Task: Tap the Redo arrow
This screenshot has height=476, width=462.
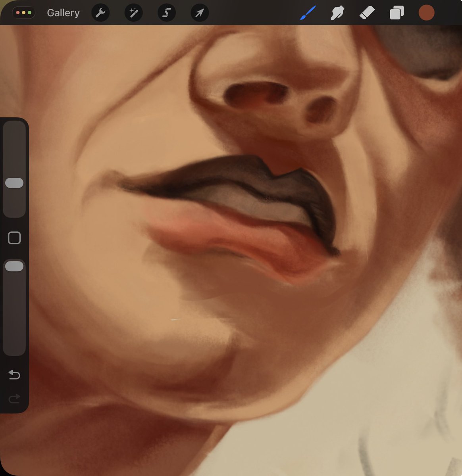Action: [14, 399]
